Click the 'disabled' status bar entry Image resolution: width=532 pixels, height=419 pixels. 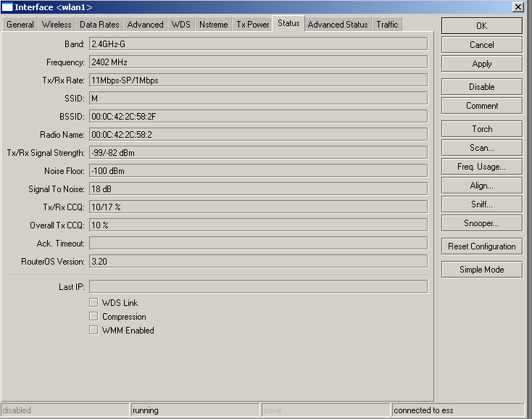coord(65,410)
